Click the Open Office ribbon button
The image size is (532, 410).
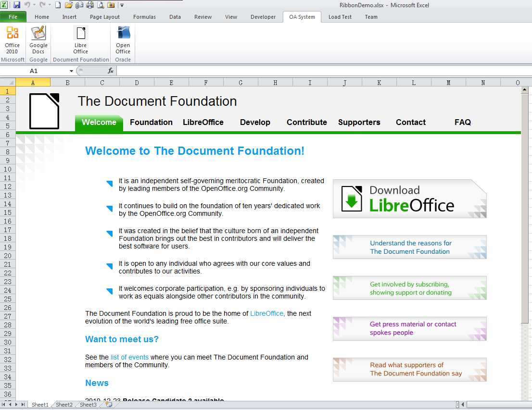pyautogui.click(x=123, y=40)
